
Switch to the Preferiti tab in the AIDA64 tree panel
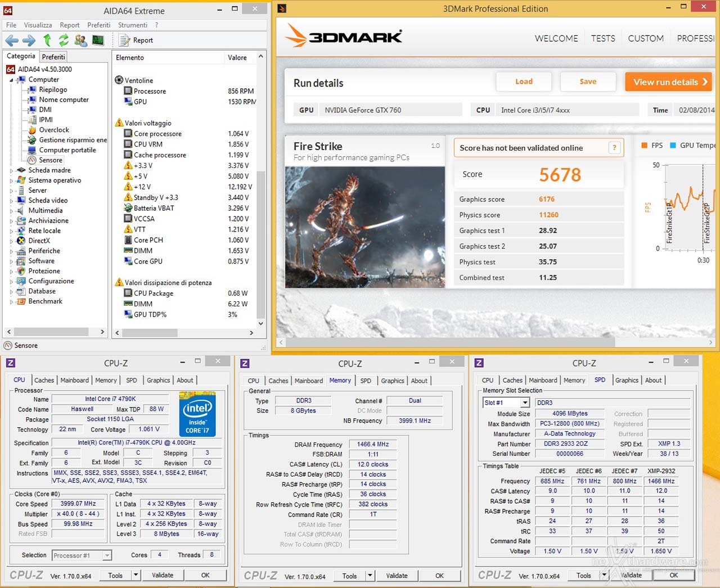(53, 57)
